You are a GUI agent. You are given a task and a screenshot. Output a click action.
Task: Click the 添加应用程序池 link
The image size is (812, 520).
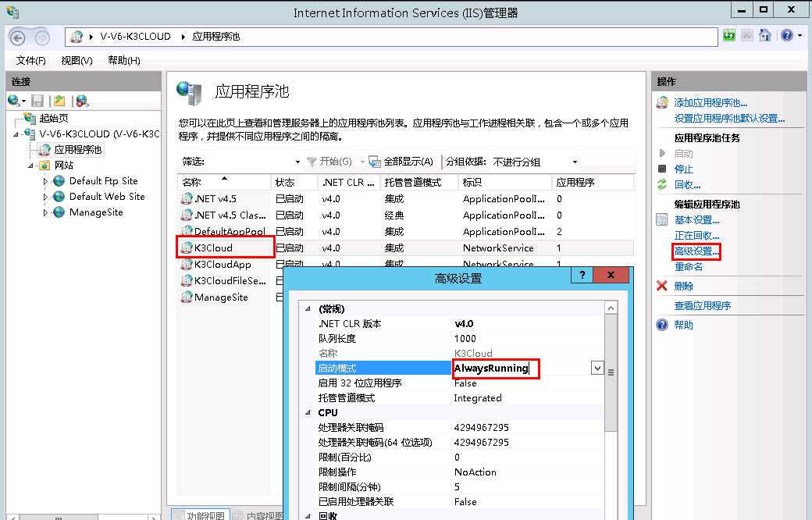[x=710, y=102]
